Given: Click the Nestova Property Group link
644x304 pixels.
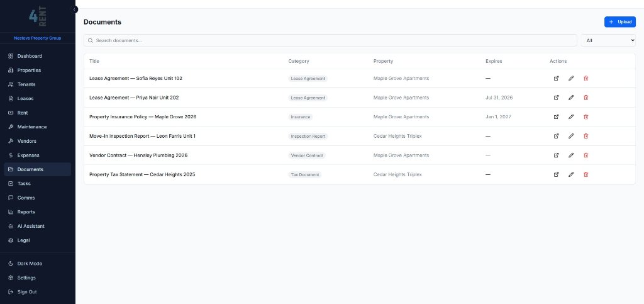Looking at the screenshot, I should click(37, 38).
